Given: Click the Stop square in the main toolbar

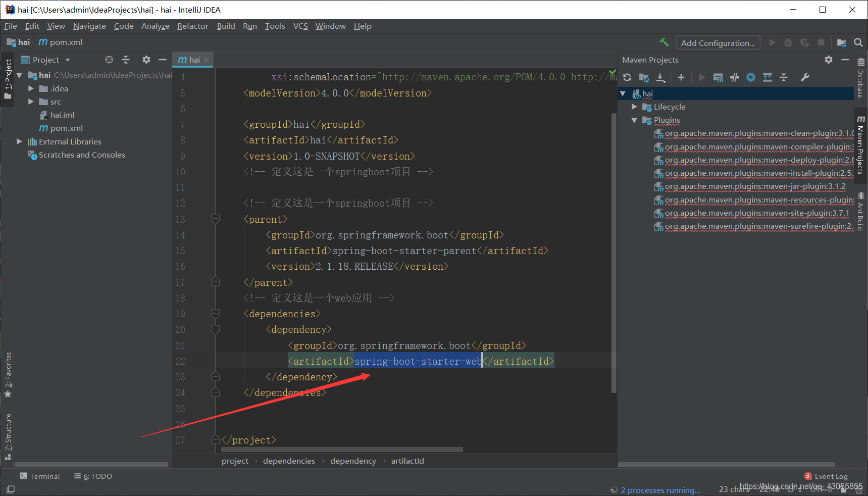Looking at the screenshot, I should (821, 43).
